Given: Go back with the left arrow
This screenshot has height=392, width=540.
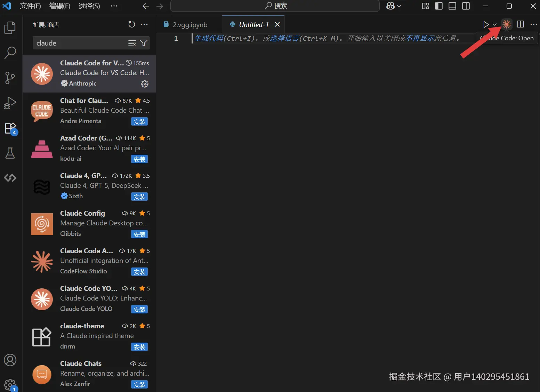Looking at the screenshot, I should tap(146, 6).
